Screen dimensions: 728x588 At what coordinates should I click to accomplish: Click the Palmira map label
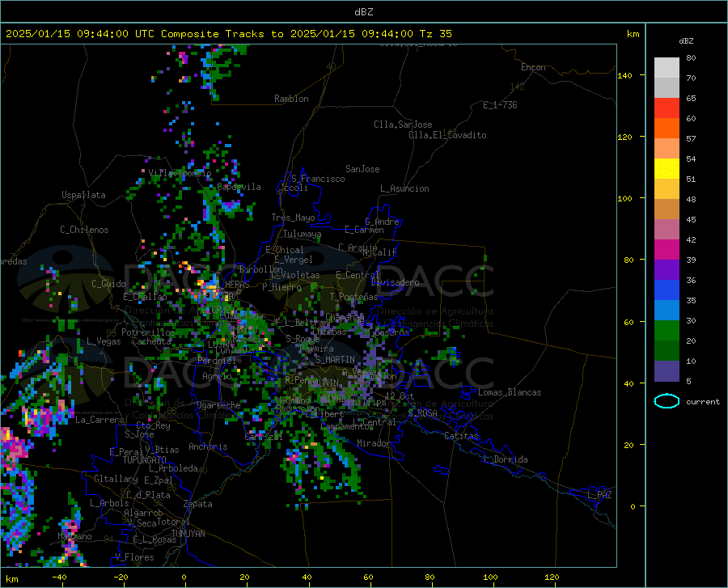316,349
